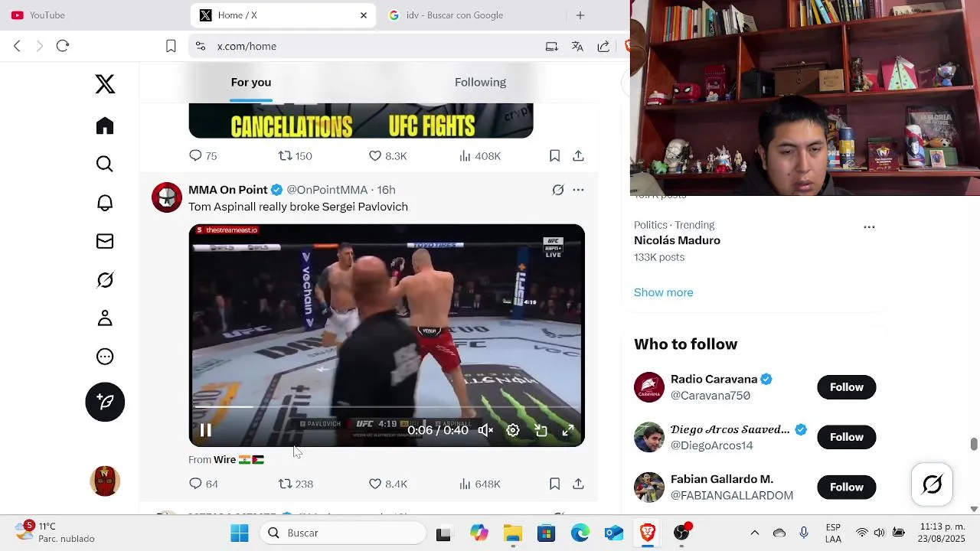Show hidden tray icons chevron

point(754,533)
